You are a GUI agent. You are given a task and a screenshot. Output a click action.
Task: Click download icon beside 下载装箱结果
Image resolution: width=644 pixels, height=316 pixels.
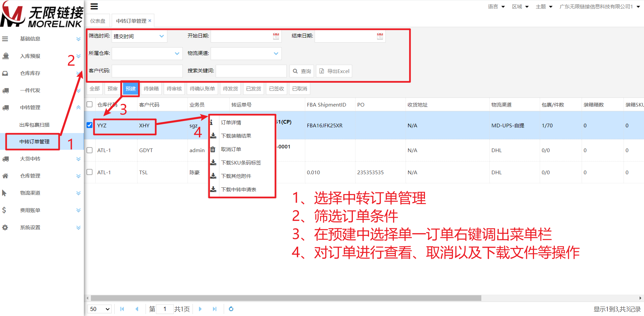[x=213, y=136]
